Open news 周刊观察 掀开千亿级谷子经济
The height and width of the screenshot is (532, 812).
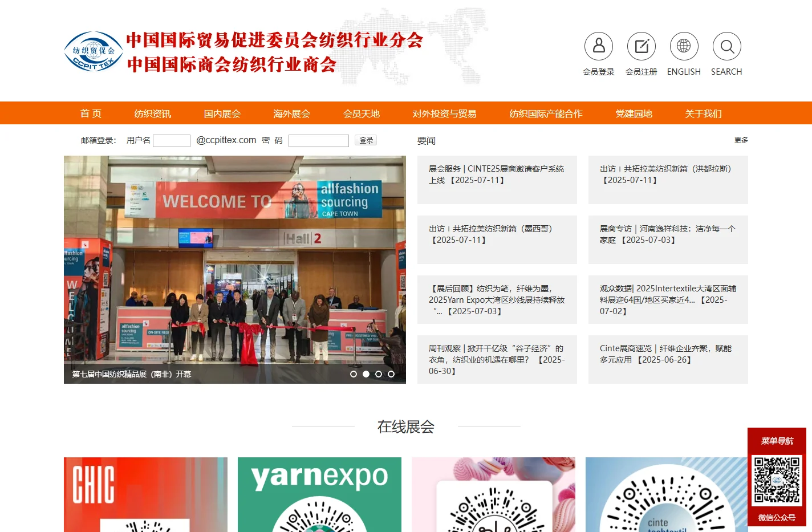(497, 359)
